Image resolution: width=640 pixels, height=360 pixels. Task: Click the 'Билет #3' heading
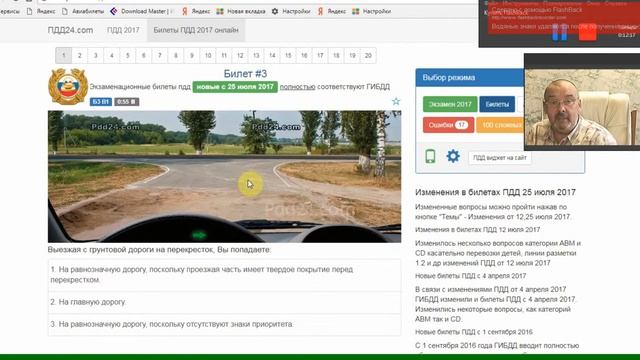pos(245,74)
